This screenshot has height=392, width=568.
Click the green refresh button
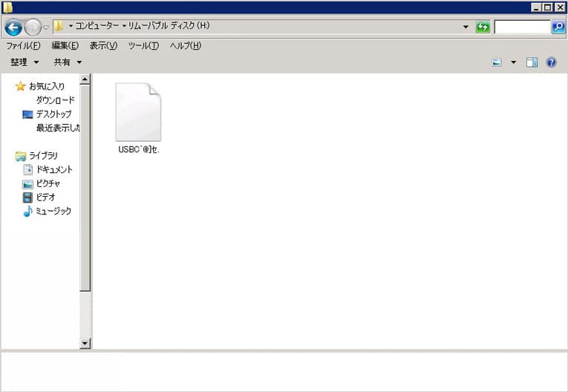pos(483,27)
